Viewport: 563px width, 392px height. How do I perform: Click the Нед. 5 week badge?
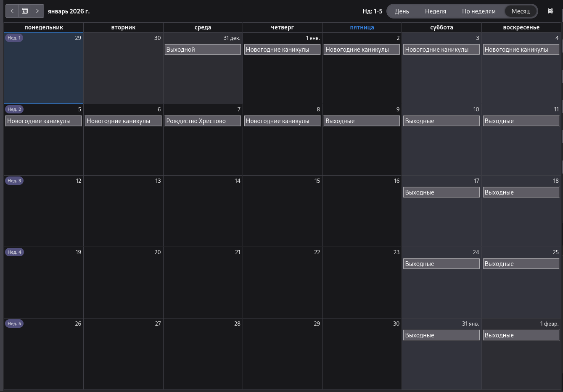tap(14, 324)
